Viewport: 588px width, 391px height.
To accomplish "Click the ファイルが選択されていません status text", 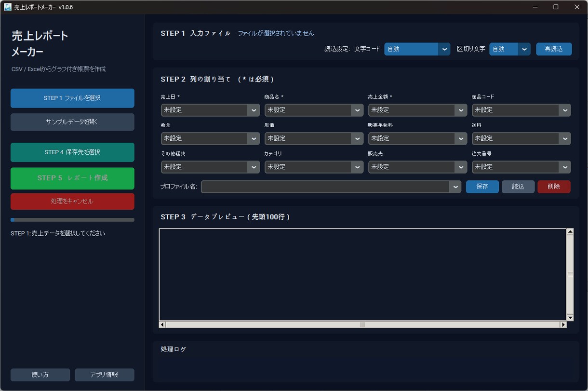I will coord(276,33).
